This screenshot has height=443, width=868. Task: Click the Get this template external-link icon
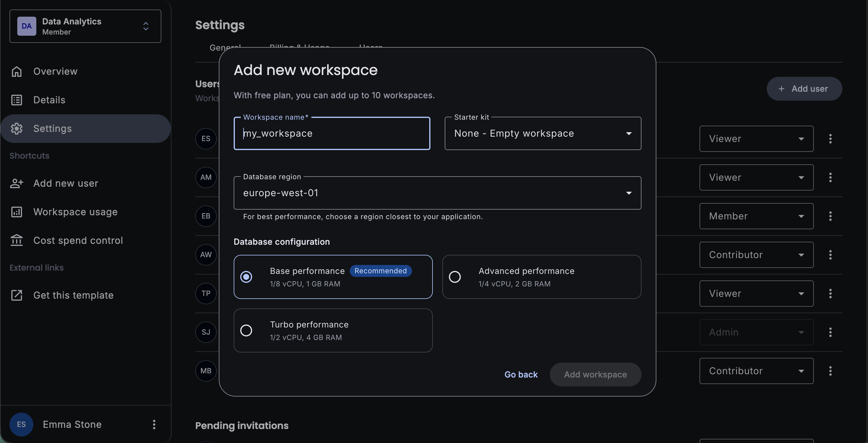click(x=16, y=295)
